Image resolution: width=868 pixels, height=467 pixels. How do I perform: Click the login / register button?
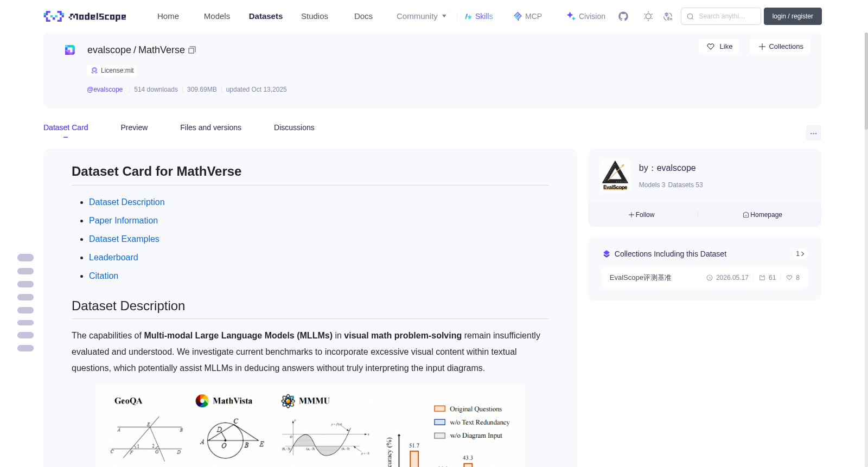pos(793,16)
